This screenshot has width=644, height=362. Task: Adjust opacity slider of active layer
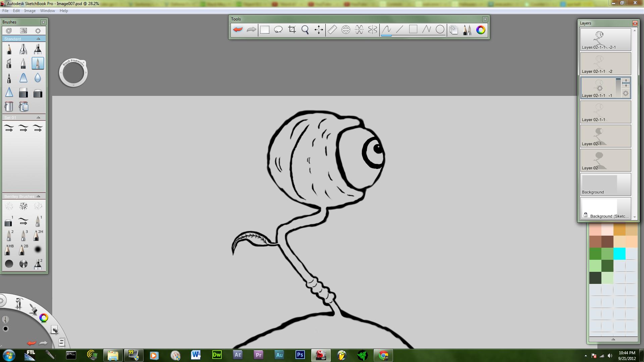618,88
